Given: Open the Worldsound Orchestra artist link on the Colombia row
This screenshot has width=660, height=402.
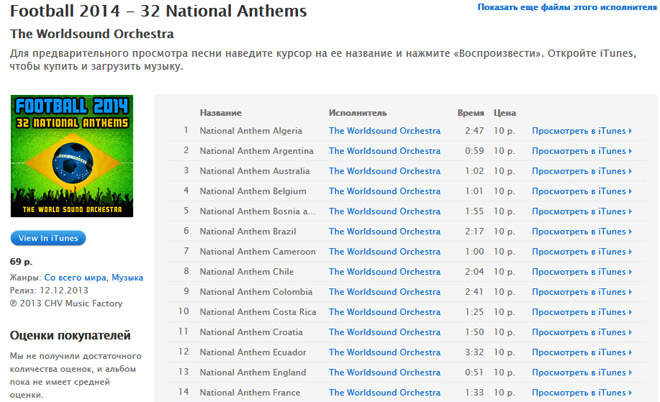Looking at the screenshot, I should click(385, 292).
